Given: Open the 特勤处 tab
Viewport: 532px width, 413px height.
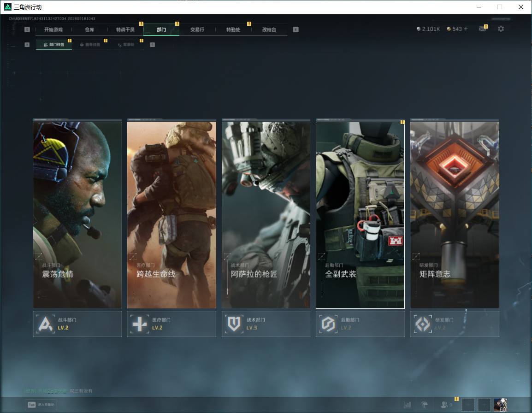Looking at the screenshot, I should tap(233, 29).
